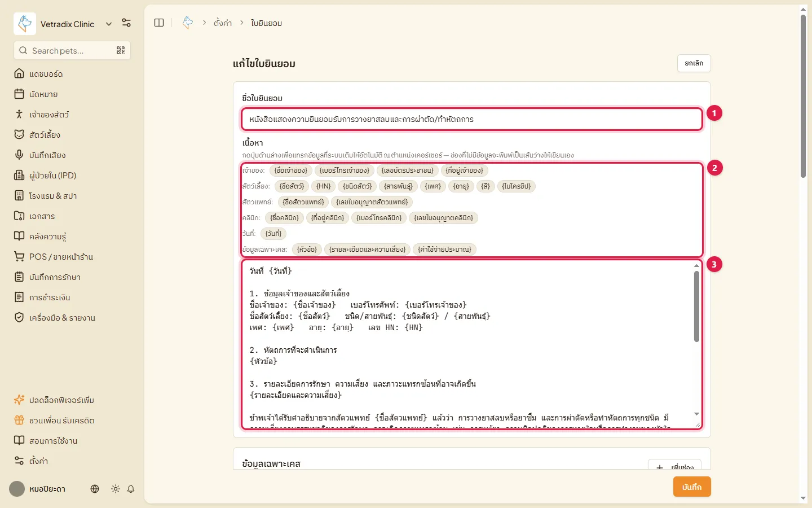Insert the {ค่าใช้จ่ายประมาณ} placeholder chip

[x=445, y=249]
